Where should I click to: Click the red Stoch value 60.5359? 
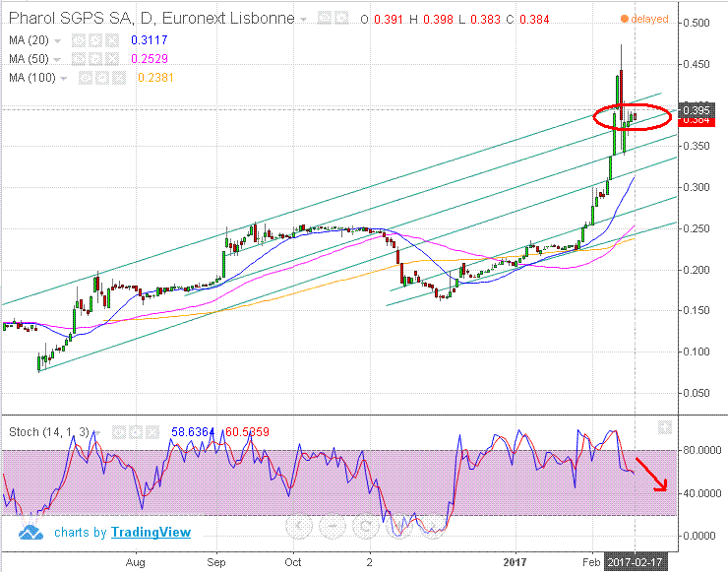(247, 432)
